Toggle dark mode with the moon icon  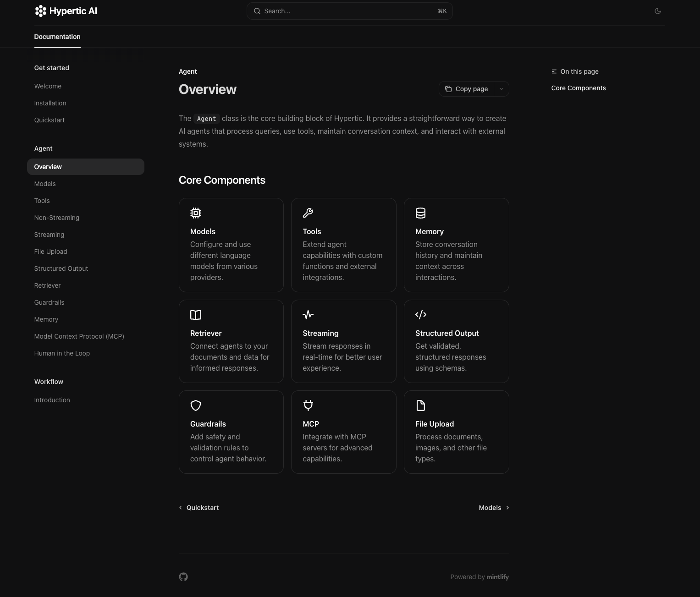pos(658,11)
